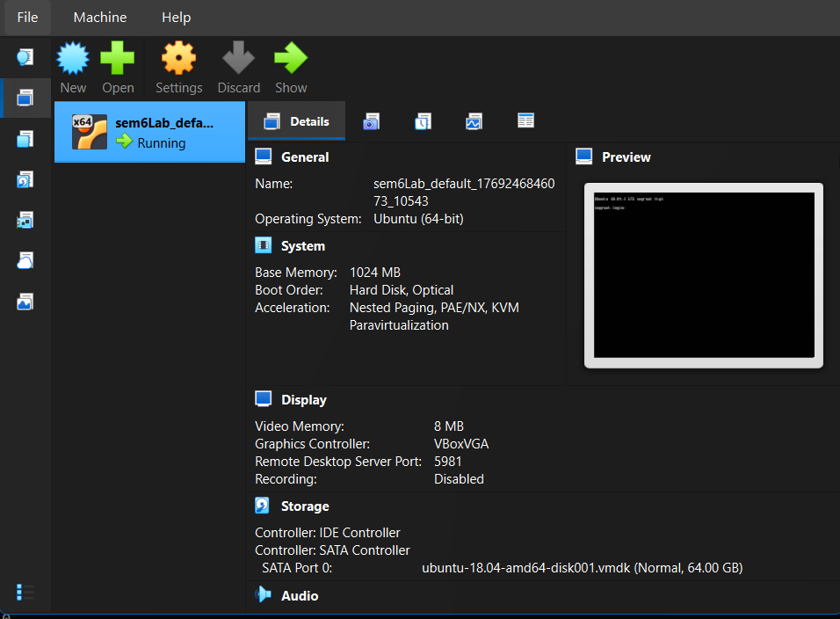Open the Cloud icon in left sidebar
The image size is (840, 619).
pyautogui.click(x=25, y=260)
